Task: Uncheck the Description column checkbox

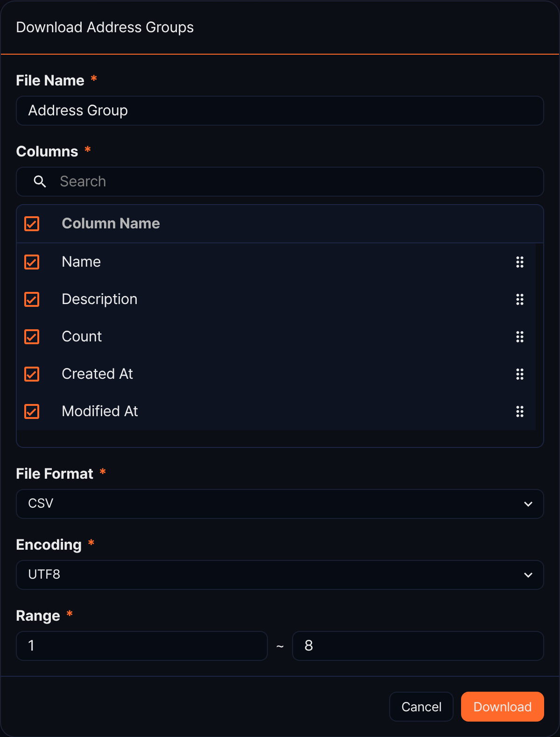Action: tap(32, 299)
